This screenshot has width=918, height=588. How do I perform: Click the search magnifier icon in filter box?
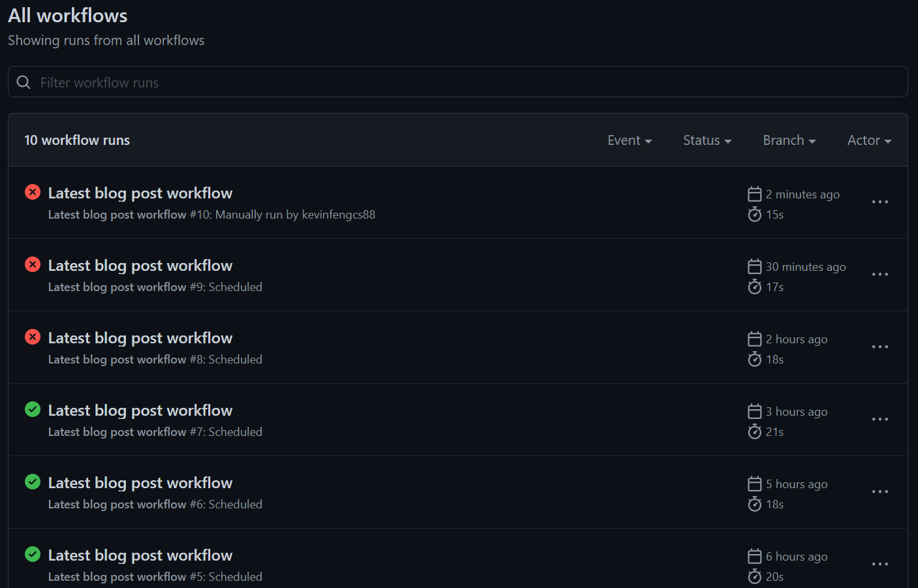(24, 82)
